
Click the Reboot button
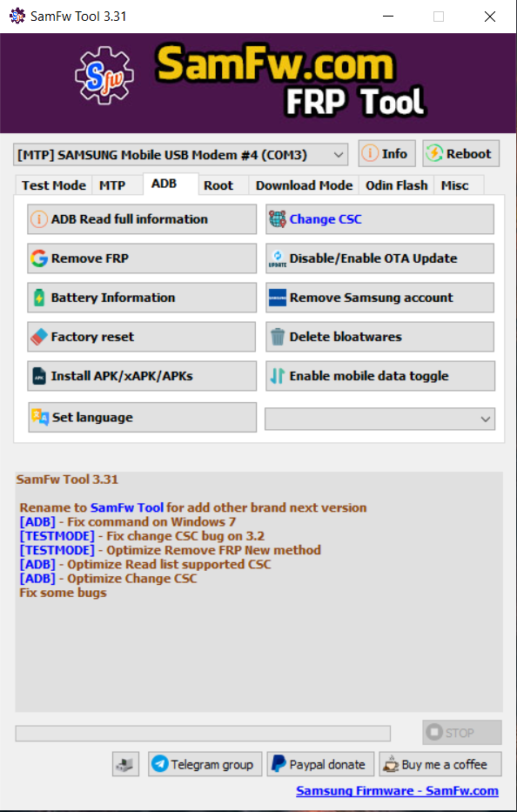[x=460, y=154]
